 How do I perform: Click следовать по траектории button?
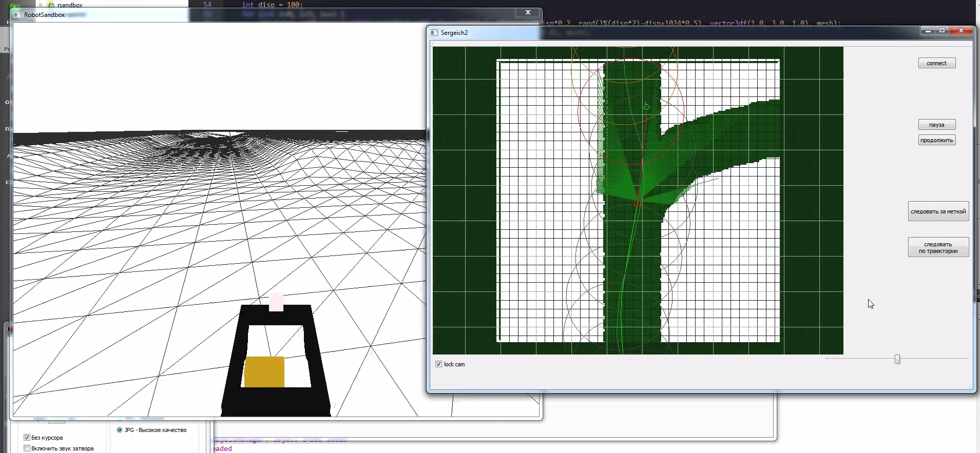point(938,247)
